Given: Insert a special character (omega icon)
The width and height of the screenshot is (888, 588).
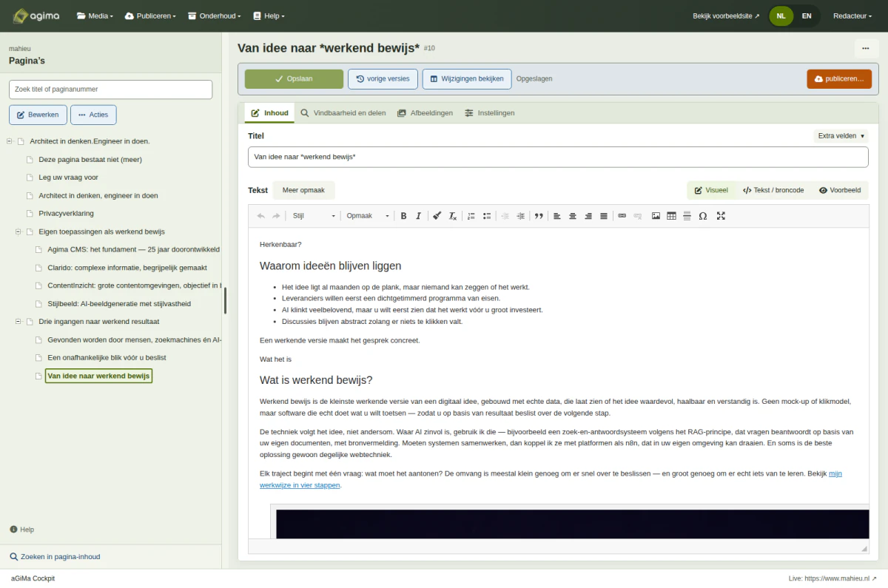Looking at the screenshot, I should click(702, 216).
